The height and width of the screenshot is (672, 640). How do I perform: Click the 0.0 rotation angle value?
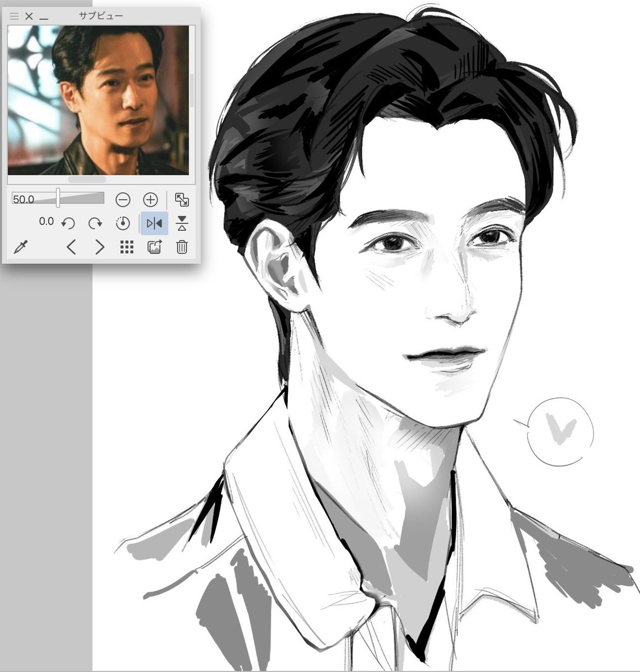(46, 222)
